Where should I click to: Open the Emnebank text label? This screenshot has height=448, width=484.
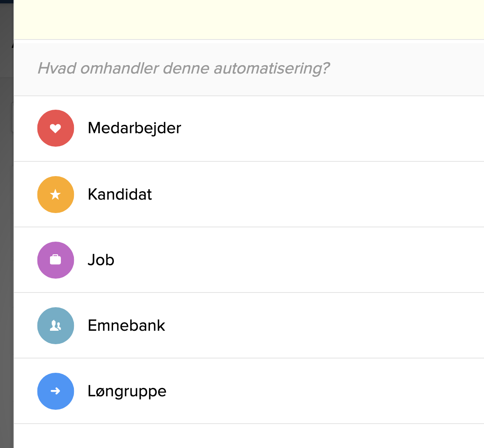(126, 326)
